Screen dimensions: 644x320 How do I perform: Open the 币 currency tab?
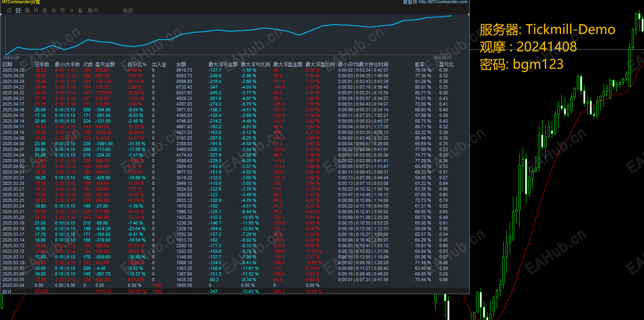click(63, 11)
